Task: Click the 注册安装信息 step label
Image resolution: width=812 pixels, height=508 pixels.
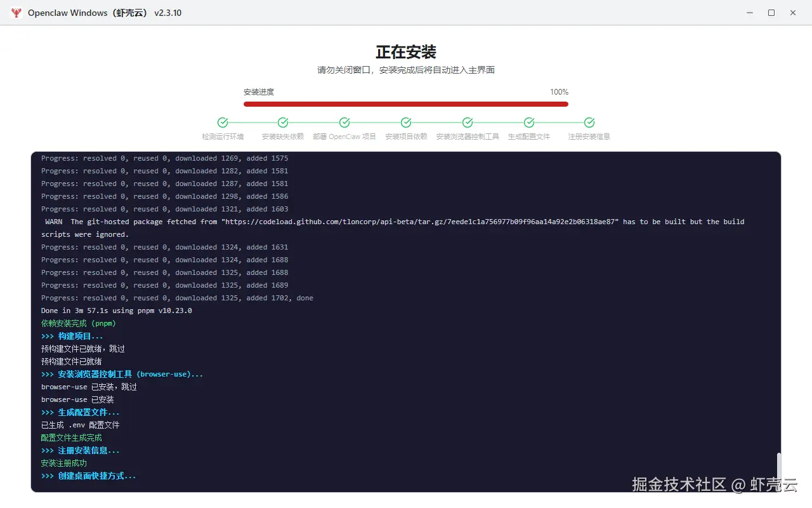Action: click(589, 137)
